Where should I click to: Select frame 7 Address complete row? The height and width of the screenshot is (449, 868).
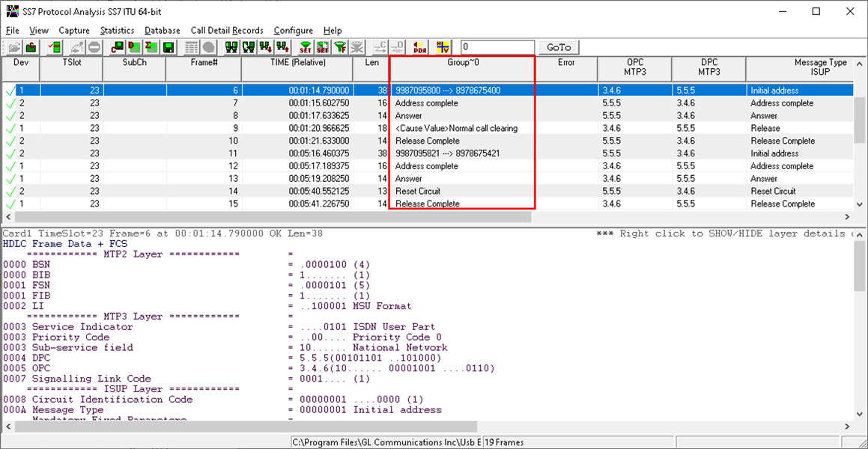(x=426, y=103)
